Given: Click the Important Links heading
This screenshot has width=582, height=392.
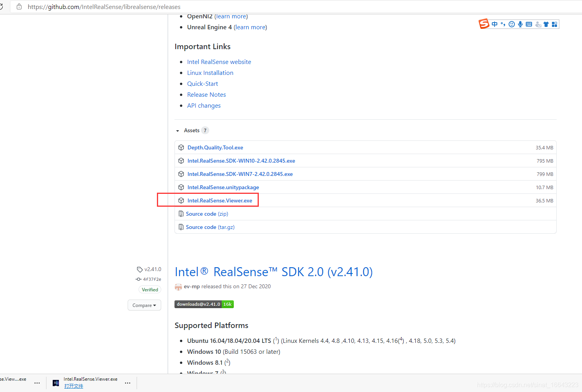Looking at the screenshot, I should (203, 47).
